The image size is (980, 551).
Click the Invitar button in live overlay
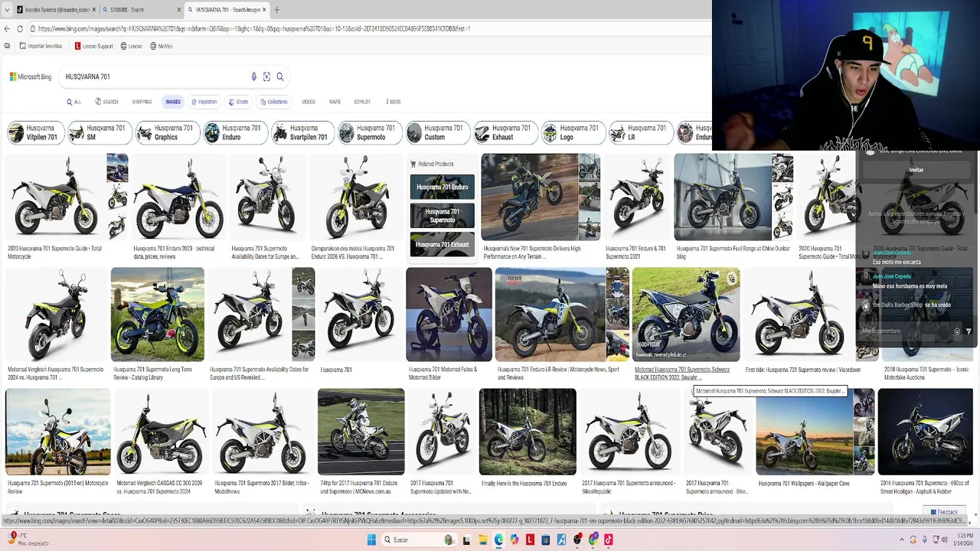[x=916, y=170]
